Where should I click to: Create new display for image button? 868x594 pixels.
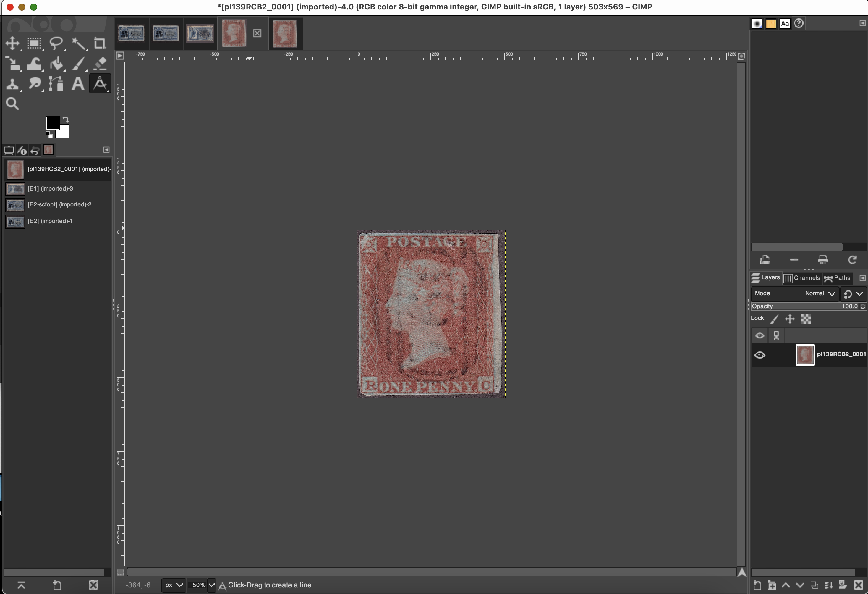pos(57,585)
